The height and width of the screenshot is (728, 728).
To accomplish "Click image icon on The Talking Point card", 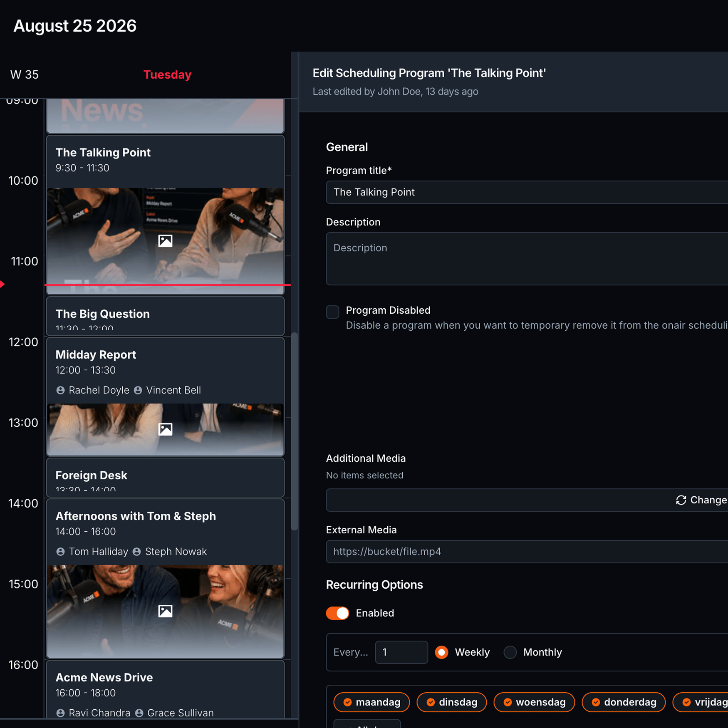I will [165, 241].
